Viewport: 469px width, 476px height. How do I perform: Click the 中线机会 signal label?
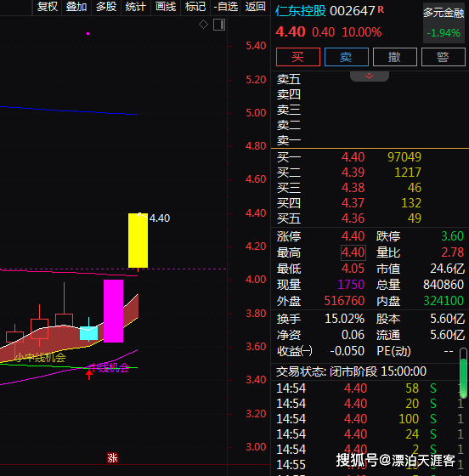(110, 368)
